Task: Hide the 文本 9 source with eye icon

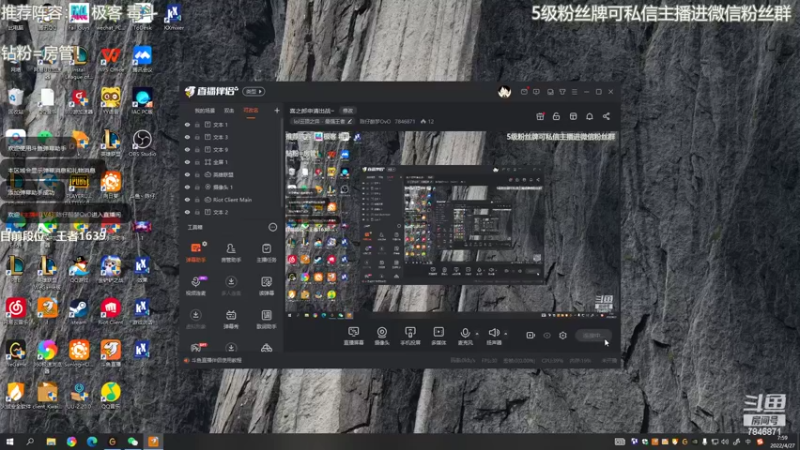Action: [x=187, y=149]
